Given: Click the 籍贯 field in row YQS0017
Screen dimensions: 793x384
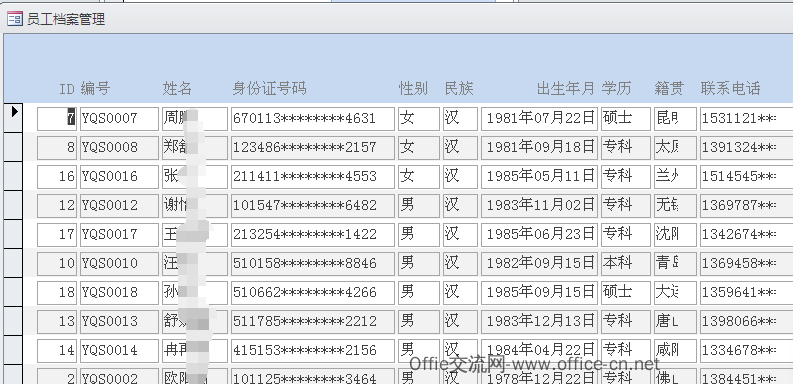Looking at the screenshot, I should [675, 235].
